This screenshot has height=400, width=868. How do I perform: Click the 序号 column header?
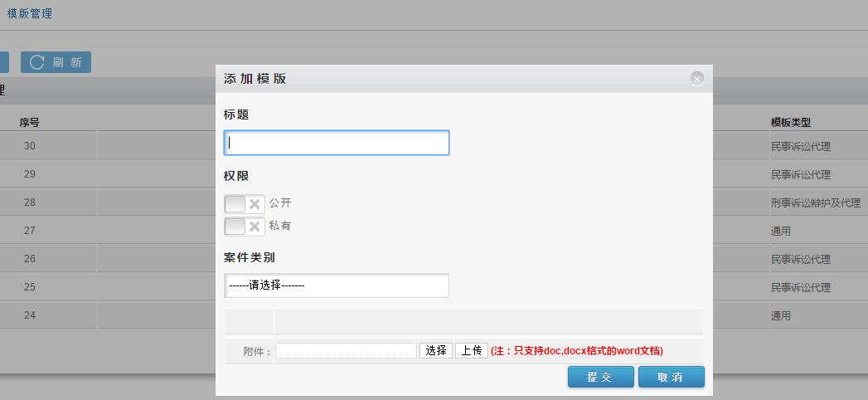click(x=30, y=122)
